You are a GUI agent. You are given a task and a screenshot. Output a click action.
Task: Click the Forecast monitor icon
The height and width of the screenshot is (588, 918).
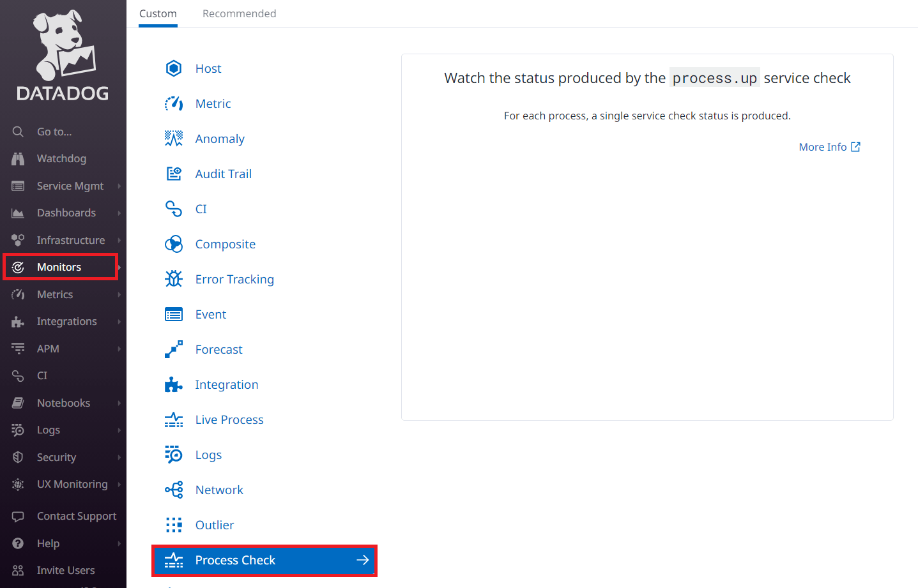(x=174, y=349)
